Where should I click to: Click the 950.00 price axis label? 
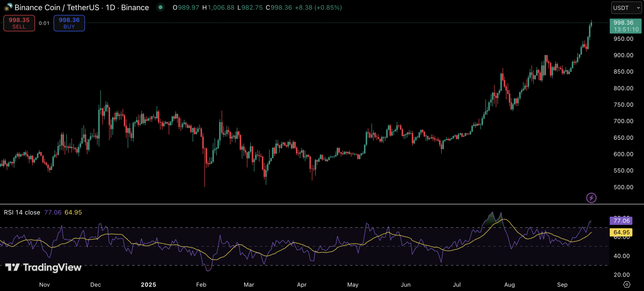click(623, 39)
